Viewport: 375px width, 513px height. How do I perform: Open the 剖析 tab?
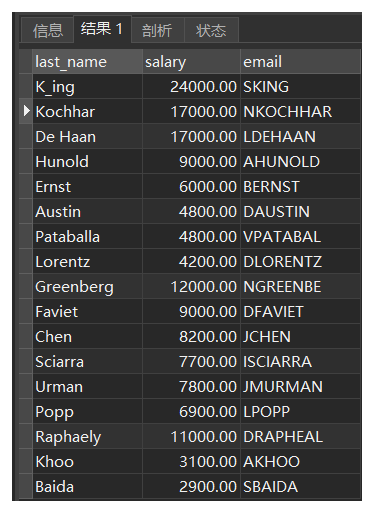point(158,30)
